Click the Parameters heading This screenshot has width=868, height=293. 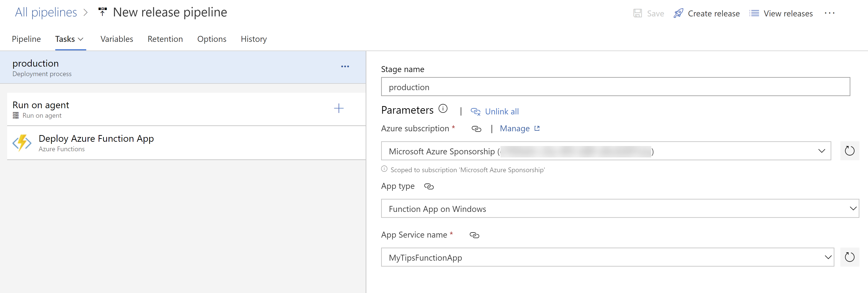click(x=407, y=110)
